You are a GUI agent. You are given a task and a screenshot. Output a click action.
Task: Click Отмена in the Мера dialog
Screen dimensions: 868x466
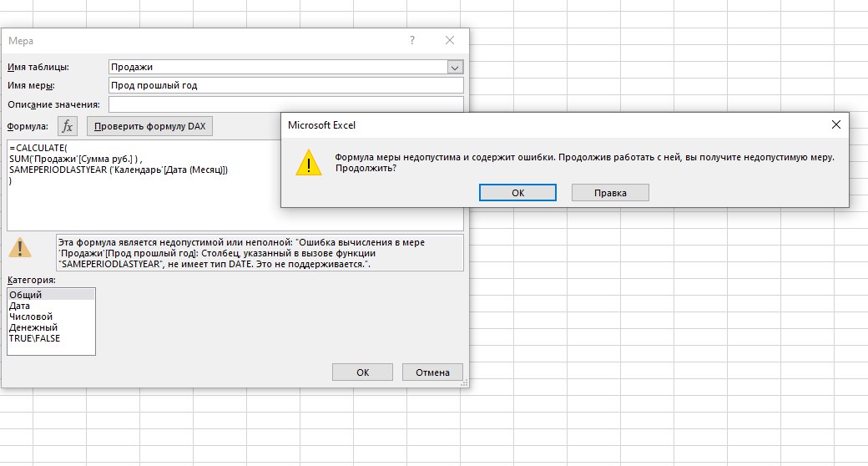[x=432, y=372]
